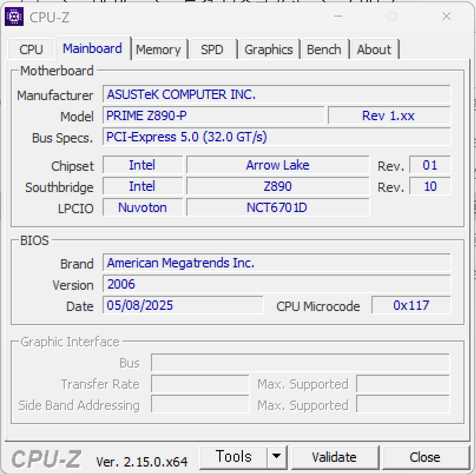
Task: Click the LPCIO label
Action: click(x=75, y=209)
